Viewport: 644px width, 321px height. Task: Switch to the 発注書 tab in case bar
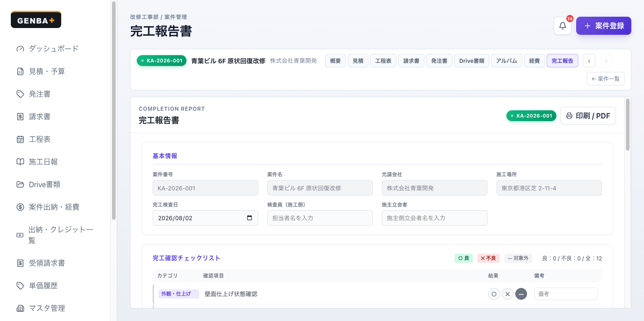pos(439,61)
